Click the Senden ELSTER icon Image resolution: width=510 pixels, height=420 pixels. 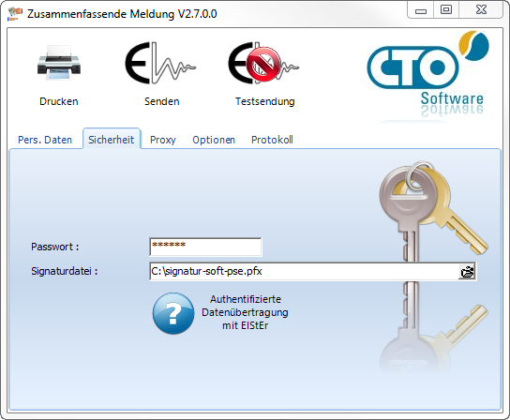(x=160, y=63)
